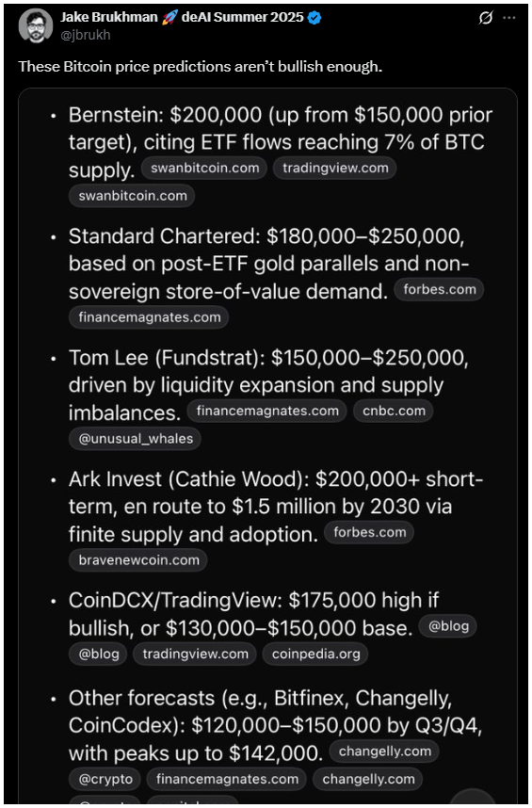Open tradingview.com chip in CoinDCX bullet
This screenshot has height=808, width=532.
pyautogui.click(x=195, y=654)
